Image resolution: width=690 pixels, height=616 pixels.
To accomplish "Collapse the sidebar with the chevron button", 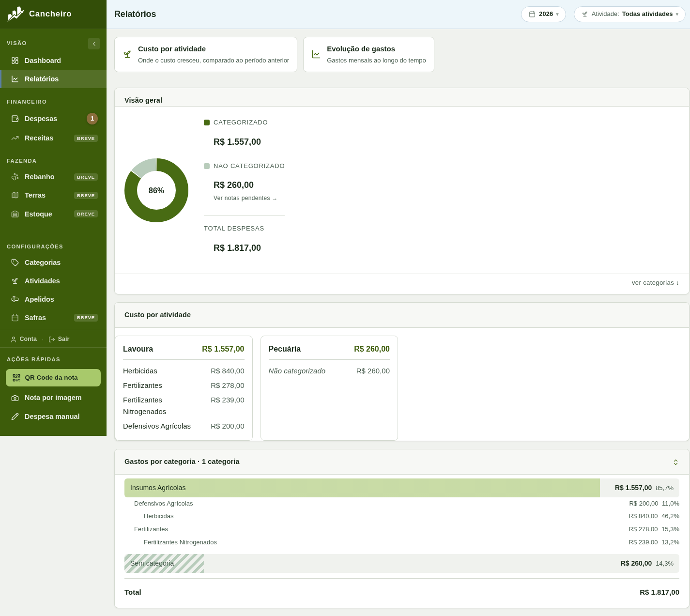I will point(94,44).
